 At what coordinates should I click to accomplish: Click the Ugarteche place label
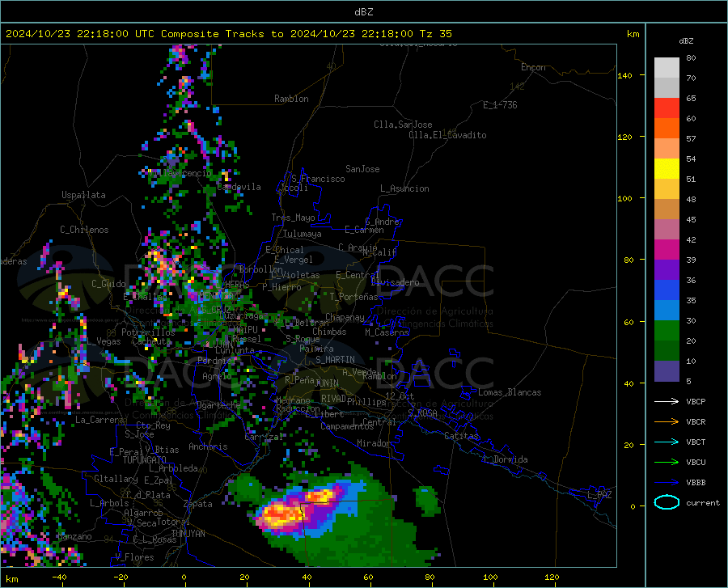[218, 404]
